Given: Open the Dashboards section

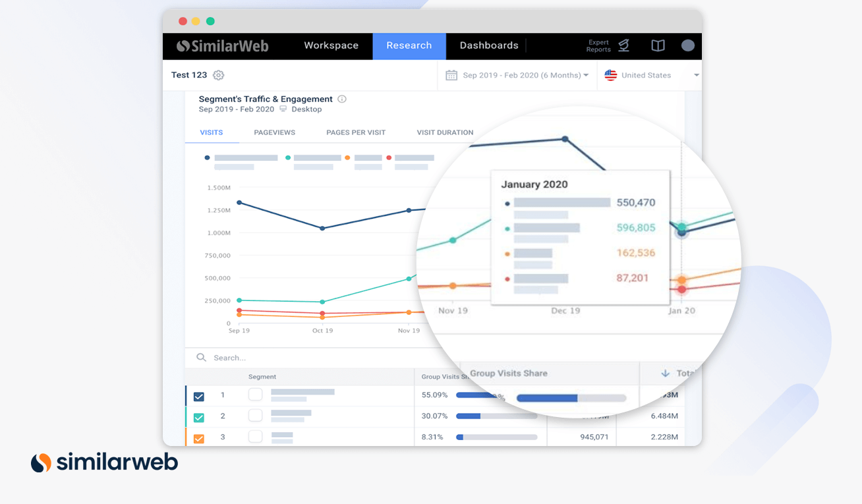Looking at the screenshot, I should point(488,45).
